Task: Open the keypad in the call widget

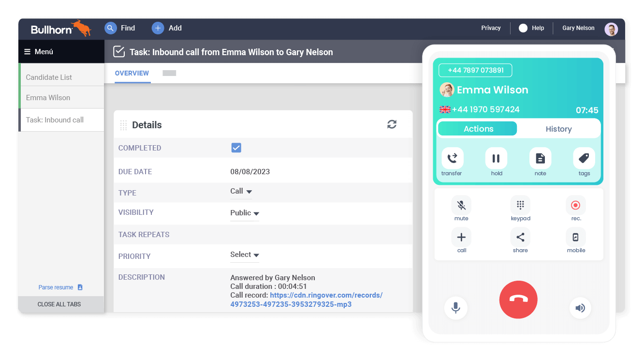Action: (520, 205)
